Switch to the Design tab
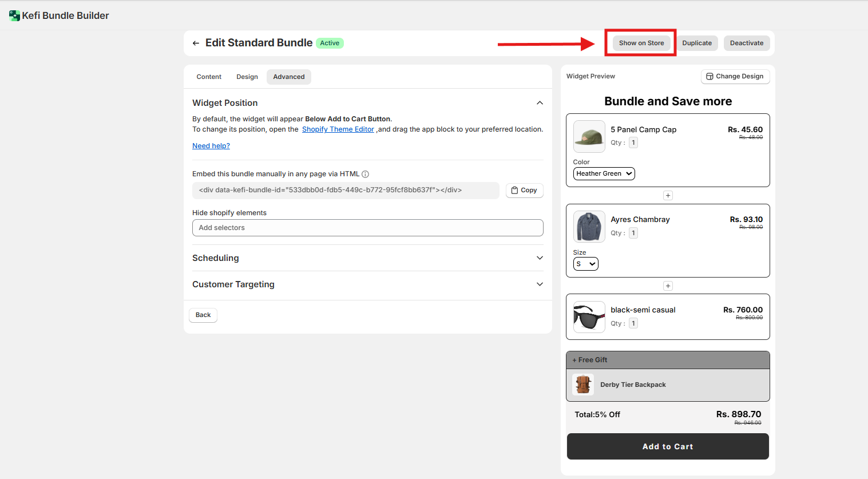This screenshot has width=868, height=479. (247, 77)
